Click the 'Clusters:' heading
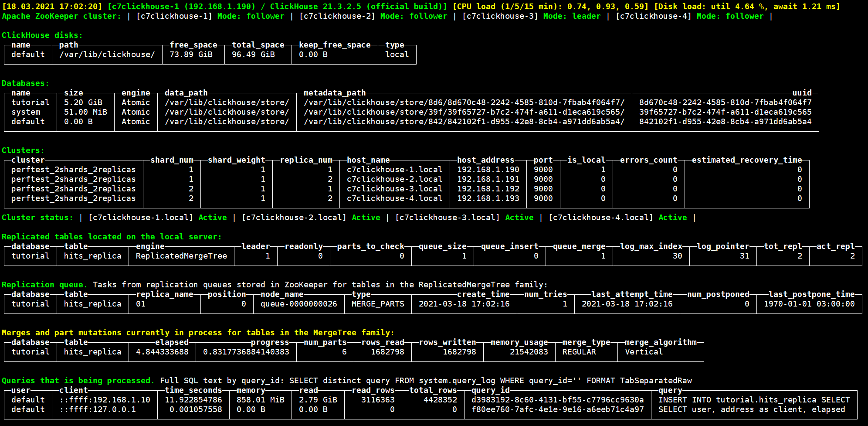This screenshot has height=426, width=868. [x=23, y=150]
